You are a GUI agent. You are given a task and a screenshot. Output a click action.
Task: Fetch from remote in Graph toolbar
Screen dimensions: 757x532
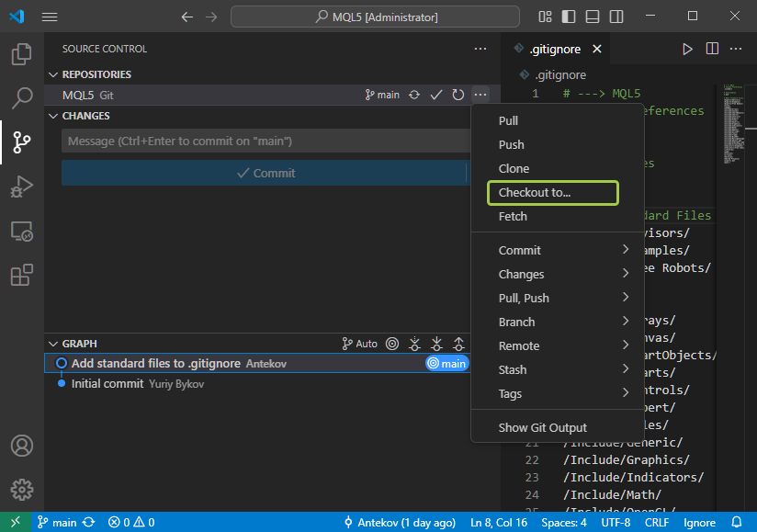click(414, 344)
